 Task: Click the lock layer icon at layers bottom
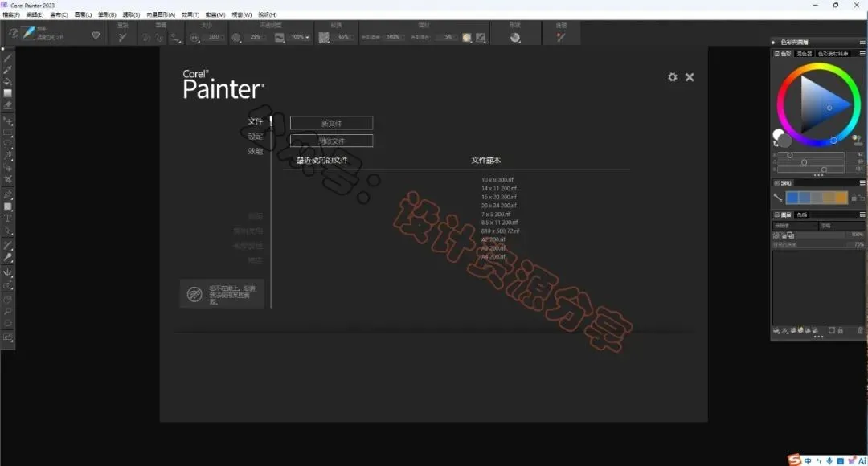[x=841, y=330]
